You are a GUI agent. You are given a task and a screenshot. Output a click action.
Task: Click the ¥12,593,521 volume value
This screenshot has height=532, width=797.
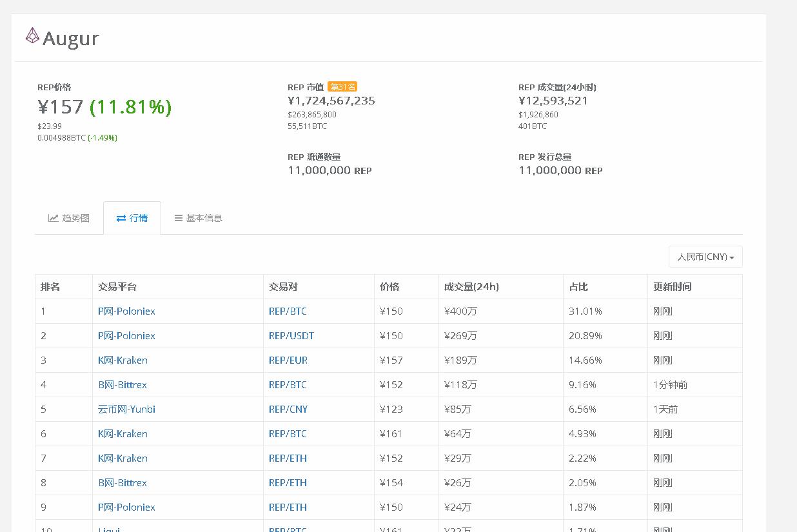pos(553,101)
